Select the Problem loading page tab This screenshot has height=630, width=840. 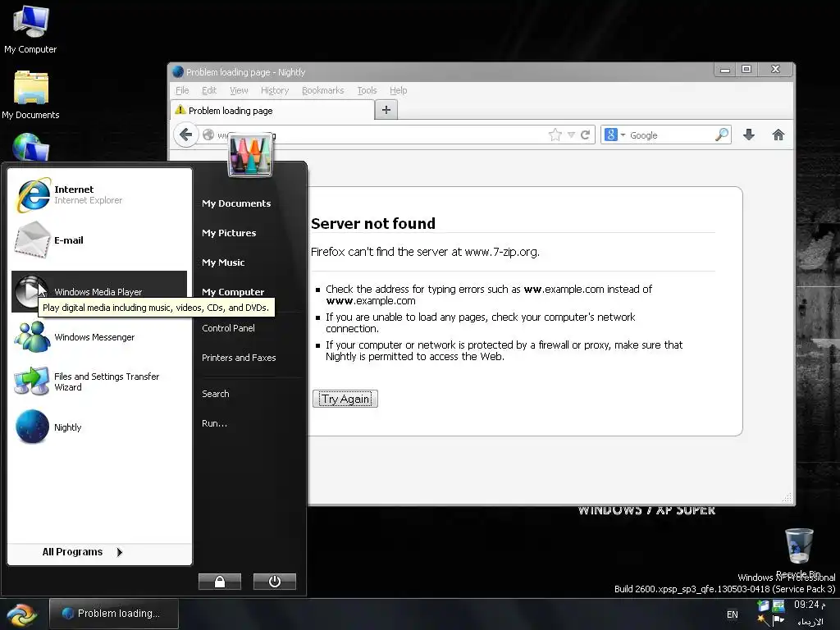pos(272,111)
